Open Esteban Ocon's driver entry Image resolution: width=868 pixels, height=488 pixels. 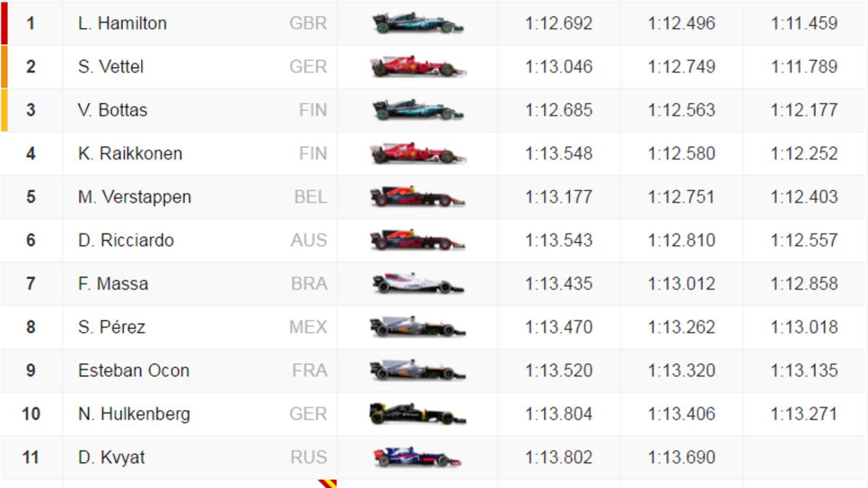point(134,370)
